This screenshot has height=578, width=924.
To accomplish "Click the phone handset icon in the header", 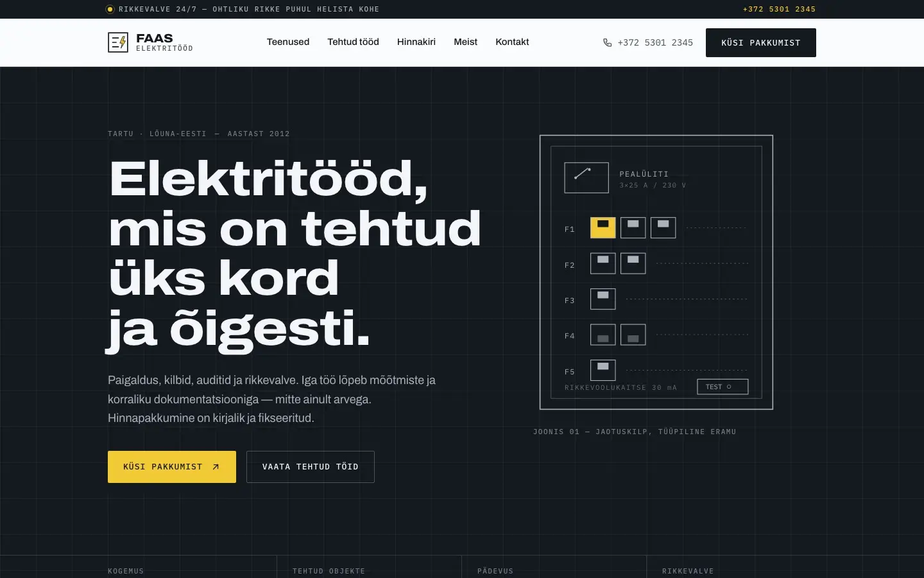I will tap(607, 43).
